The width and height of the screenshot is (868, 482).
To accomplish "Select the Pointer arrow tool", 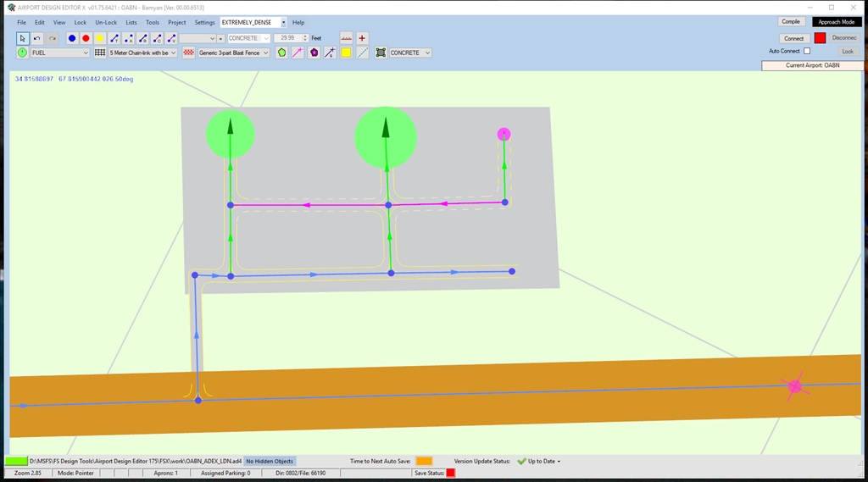I will (x=23, y=38).
